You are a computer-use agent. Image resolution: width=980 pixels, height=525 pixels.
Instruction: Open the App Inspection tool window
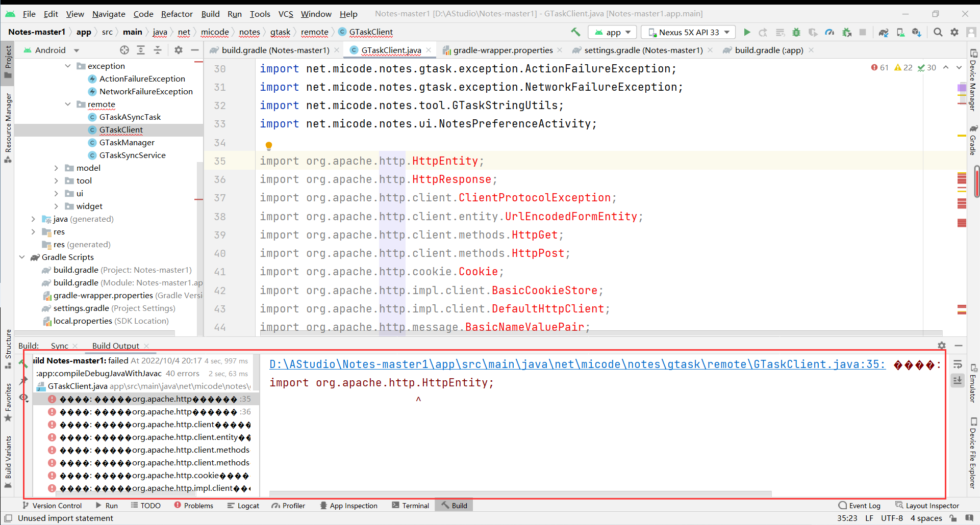pos(348,506)
